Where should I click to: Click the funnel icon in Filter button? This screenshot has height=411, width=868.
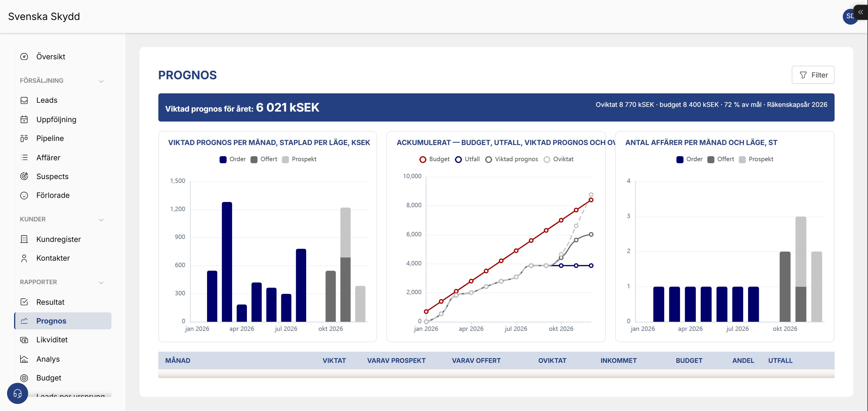click(803, 75)
